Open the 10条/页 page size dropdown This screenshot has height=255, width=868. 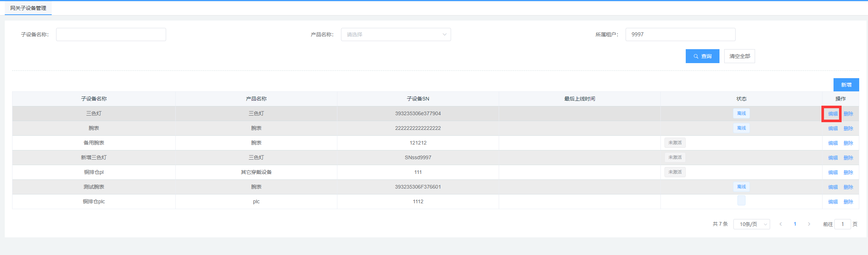[x=751, y=224]
